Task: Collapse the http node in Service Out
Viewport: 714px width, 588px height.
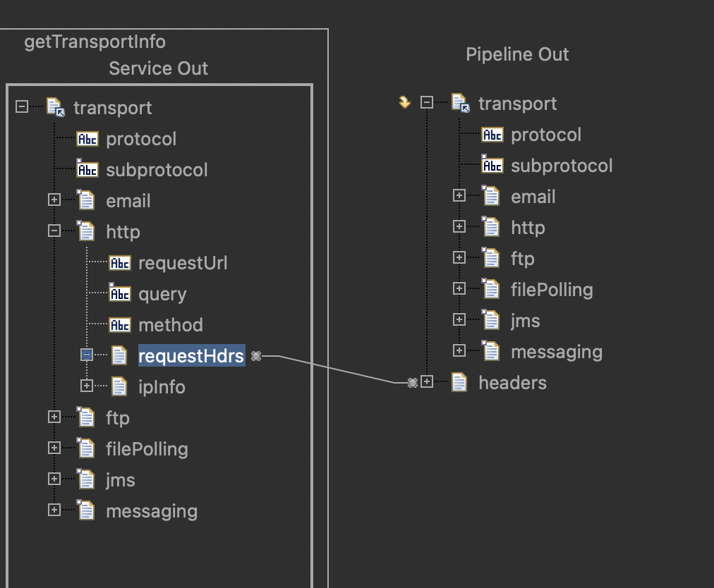Action: tap(54, 231)
